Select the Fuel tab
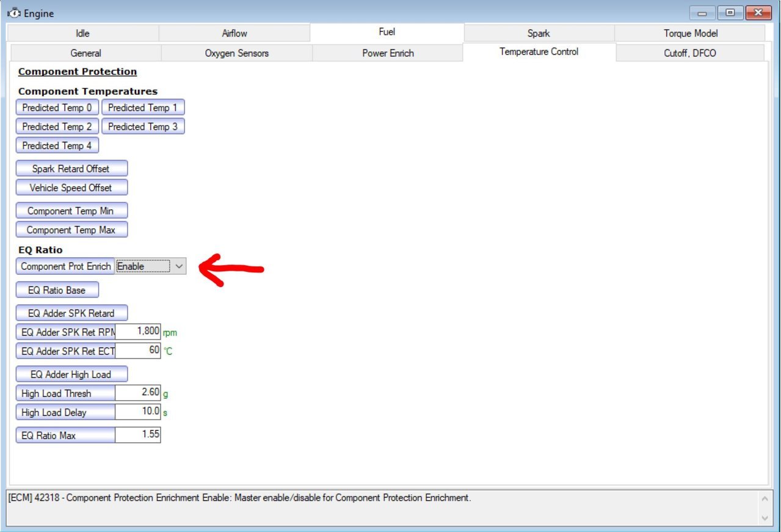 (387, 32)
